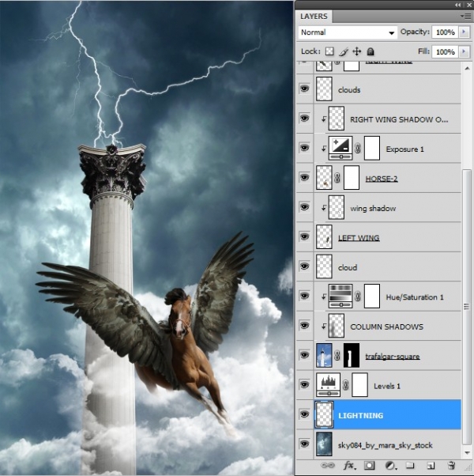Click the link layers icon at panel bottom
Screen dimensions: 474x476
click(328, 466)
